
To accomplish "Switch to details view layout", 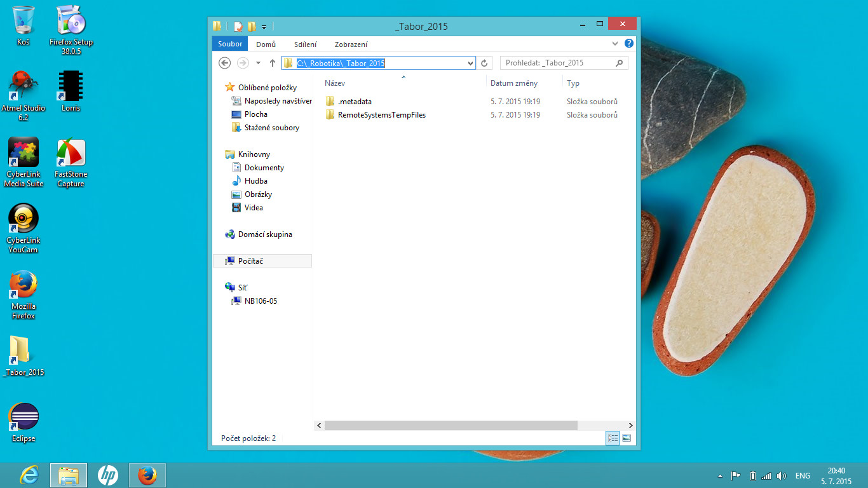I will 613,438.
